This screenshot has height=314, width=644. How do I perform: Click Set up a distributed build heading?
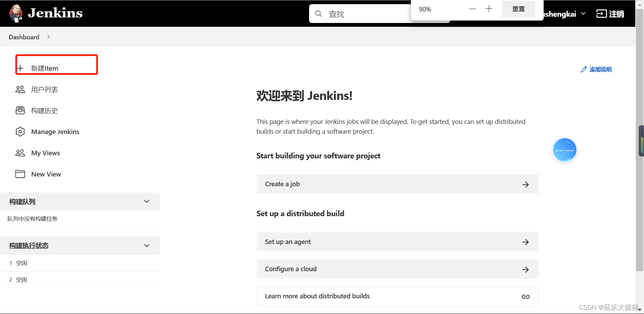pyautogui.click(x=300, y=213)
